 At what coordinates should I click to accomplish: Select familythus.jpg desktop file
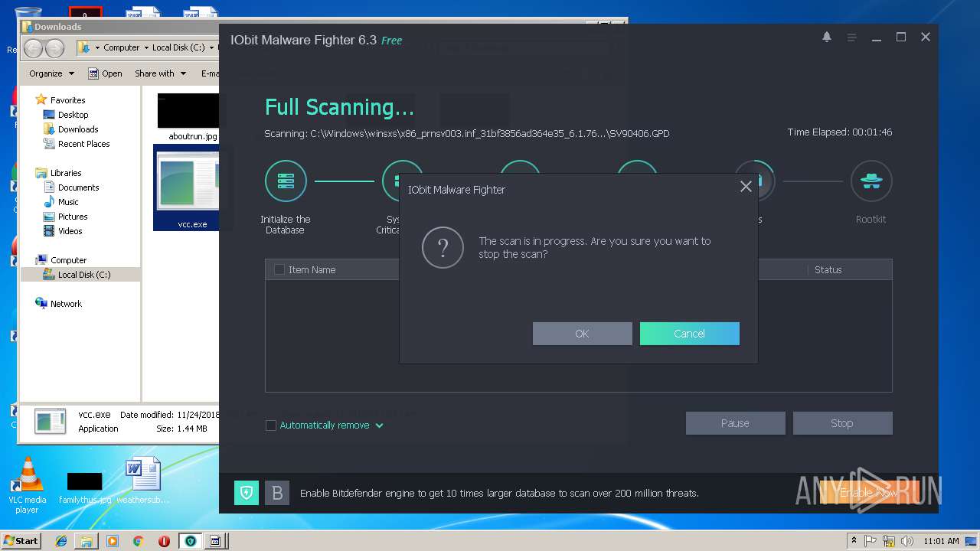pos(85,488)
